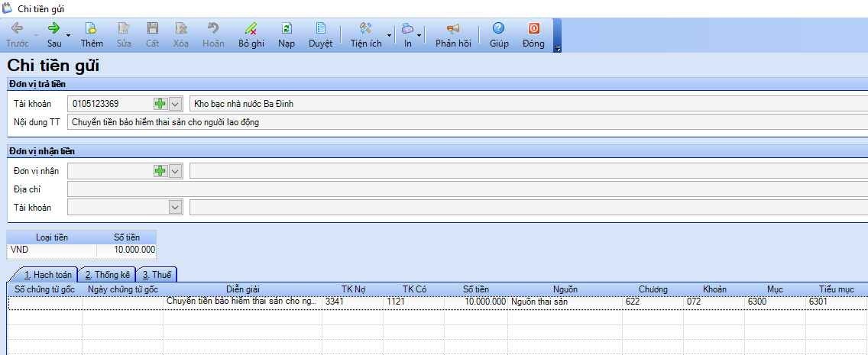Click the Khoản column header
The image size is (868, 355).
point(714,289)
